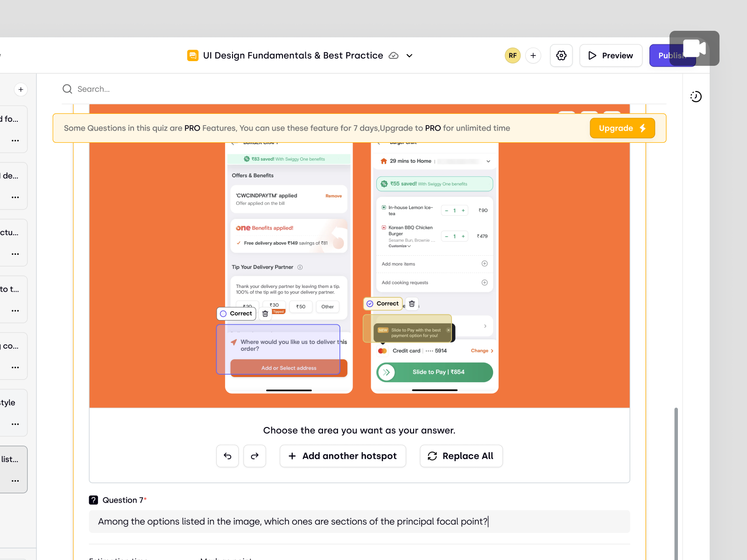Click the video camera overlay icon
This screenshot has height=560, width=747.
(x=694, y=48)
